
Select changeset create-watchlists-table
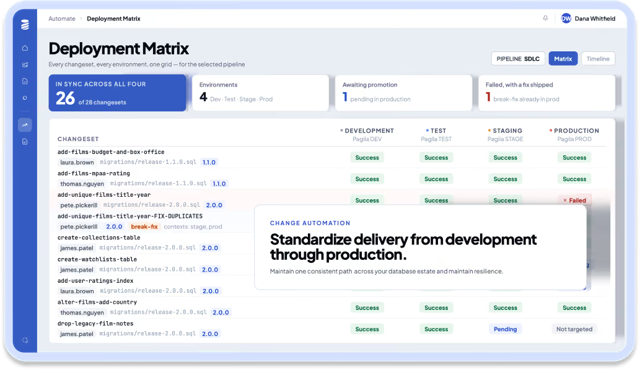[x=97, y=259]
